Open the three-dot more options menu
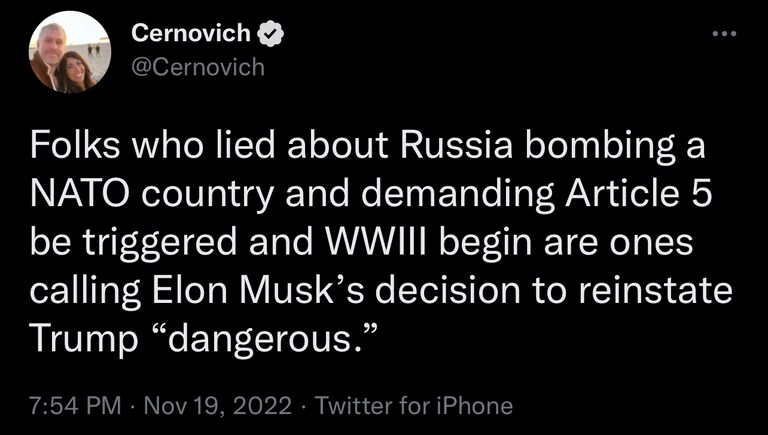 coord(722,33)
